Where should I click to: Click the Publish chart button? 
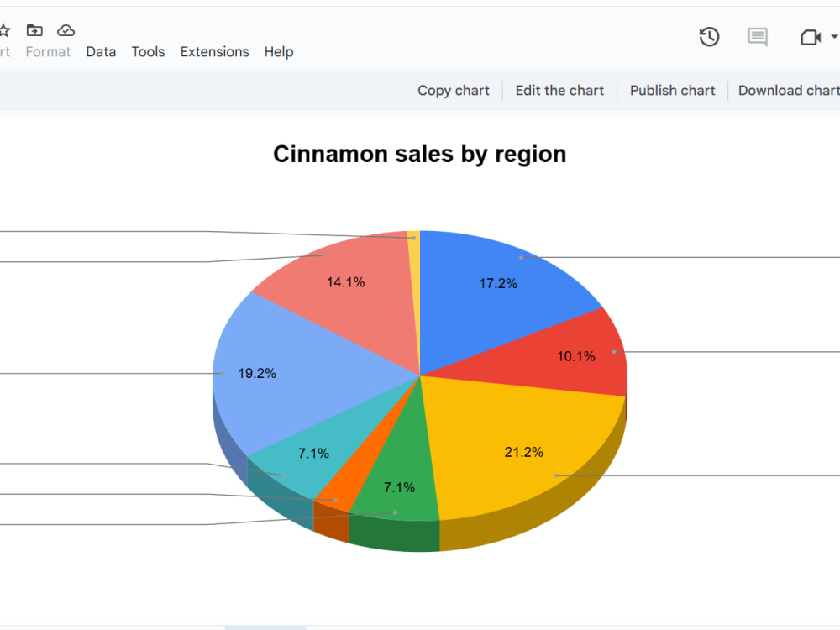coord(672,91)
